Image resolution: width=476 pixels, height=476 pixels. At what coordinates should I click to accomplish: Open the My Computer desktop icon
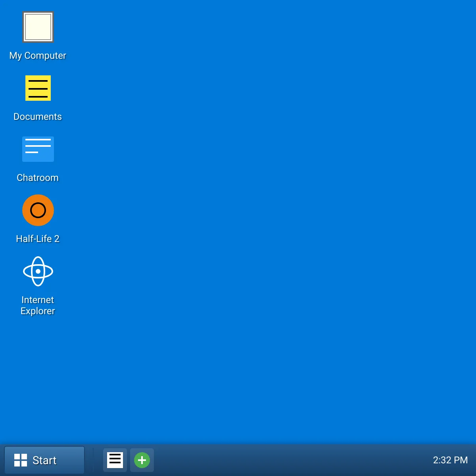pyautogui.click(x=38, y=27)
